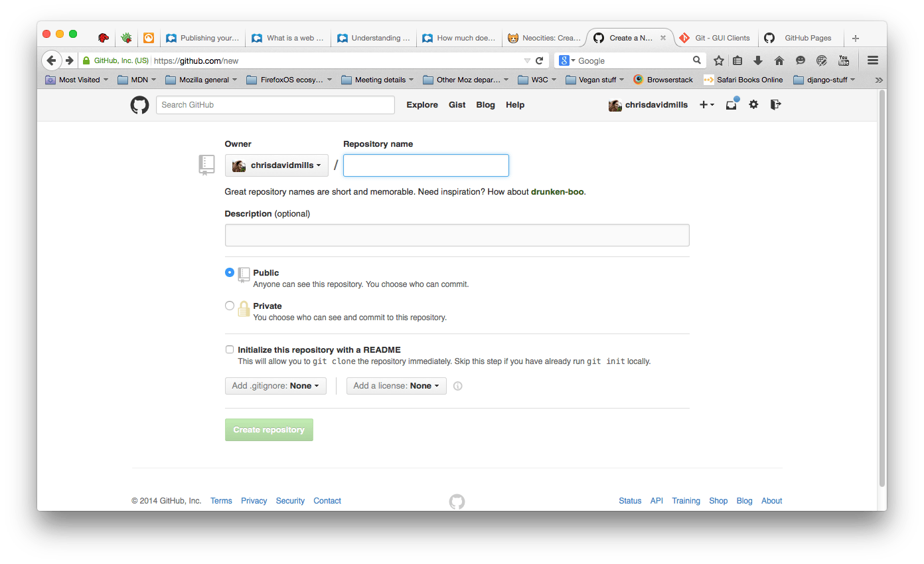Click the license info tooltip icon
The image size is (924, 564).
457,385
